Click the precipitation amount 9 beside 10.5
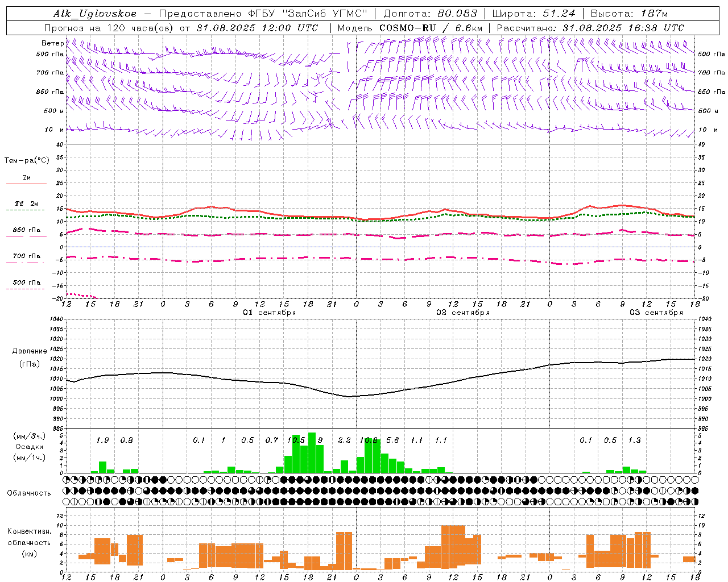728x582 pixels. click(320, 440)
